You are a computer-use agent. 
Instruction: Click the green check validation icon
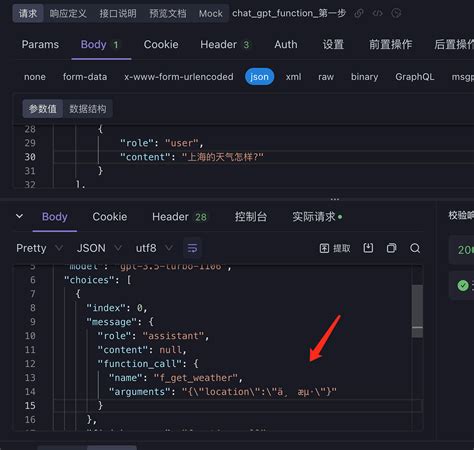(463, 286)
